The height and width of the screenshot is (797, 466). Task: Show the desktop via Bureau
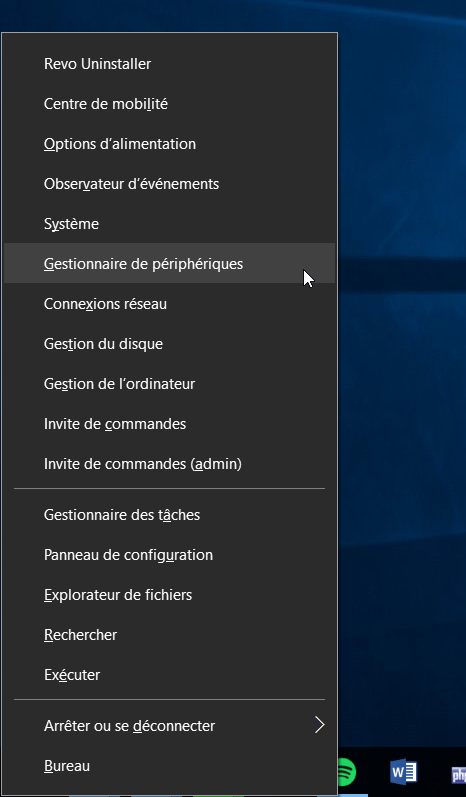tap(169, 765)
